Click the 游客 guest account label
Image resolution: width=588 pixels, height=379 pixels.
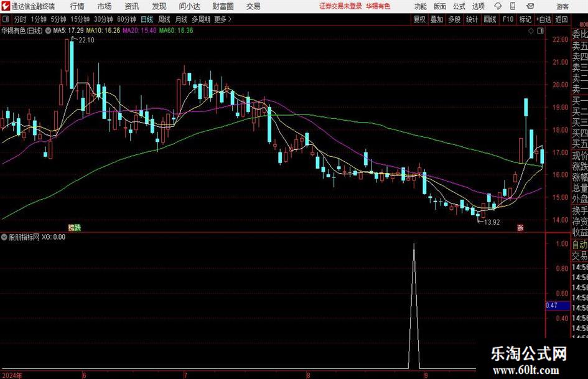pyautogui.click(x=562, y=6)
